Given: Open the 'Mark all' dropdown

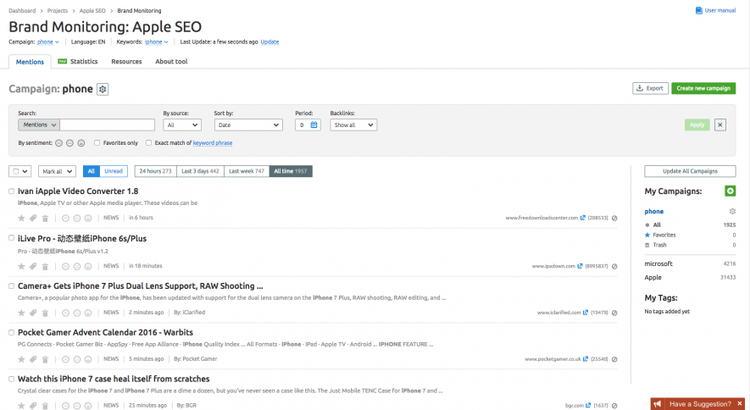Looking at the screenshot, I should coord(57,171).
